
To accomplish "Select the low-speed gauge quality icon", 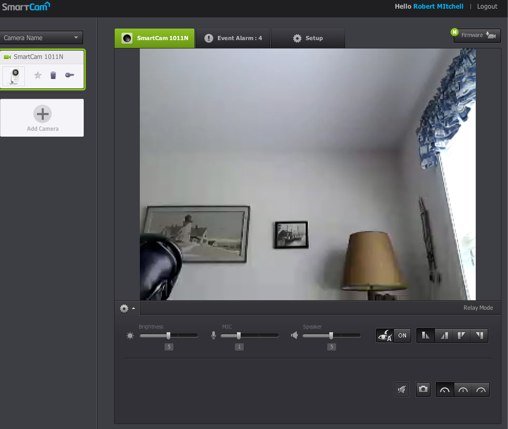I will (445, 390).
